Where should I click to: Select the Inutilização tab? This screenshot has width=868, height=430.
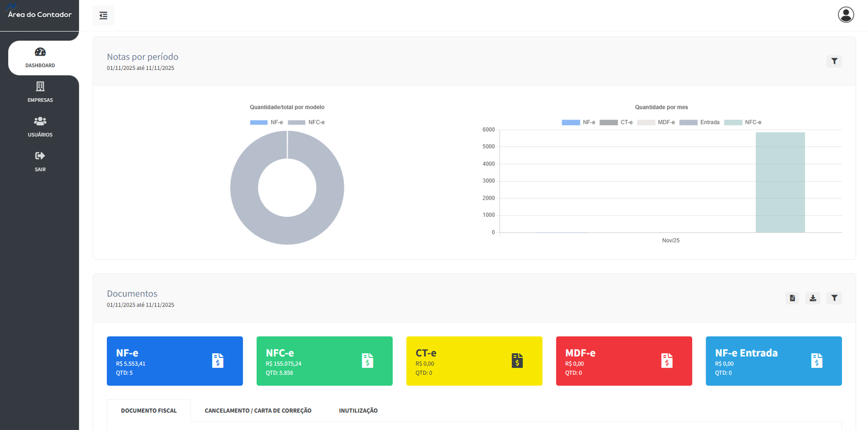coord(358,411)
